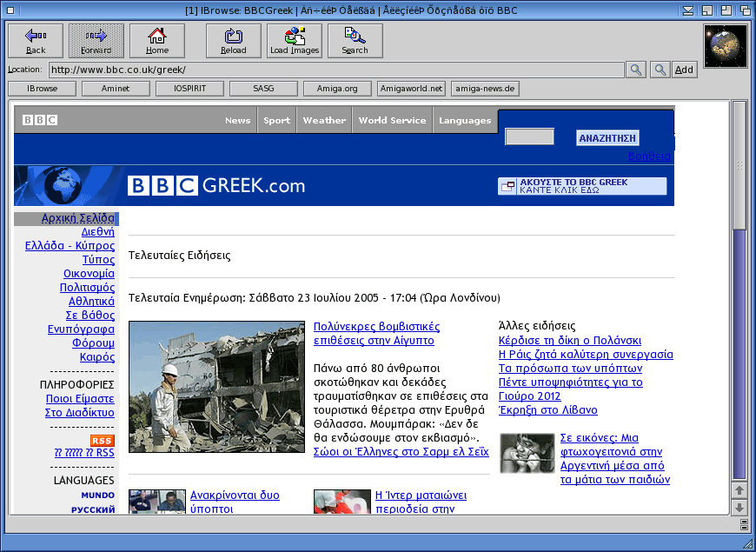Open the Αρχική Σελίδα sidebar link
Image resolution: width=756 pixels, height=552 pixels.
(78, 218)
